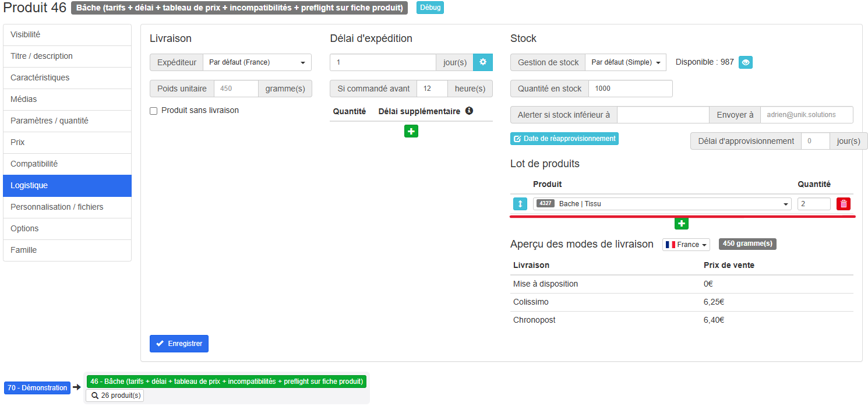Click the info icon beside Délai supplémentaire
This screenshot has width=868, height=406.
coord(469,111)
